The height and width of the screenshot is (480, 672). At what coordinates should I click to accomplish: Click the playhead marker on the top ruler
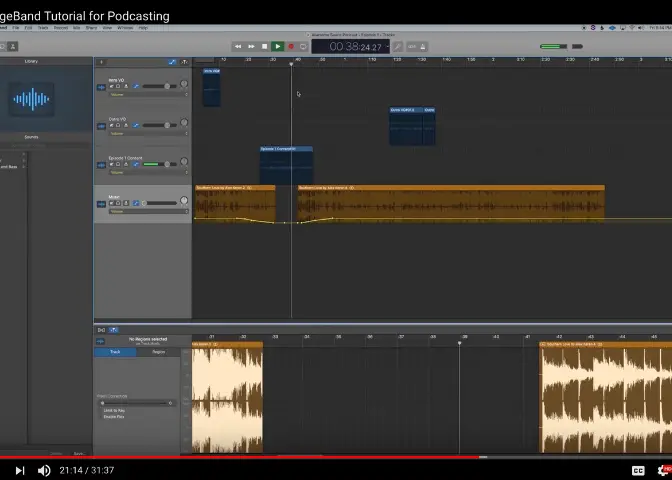click(291, 64)
